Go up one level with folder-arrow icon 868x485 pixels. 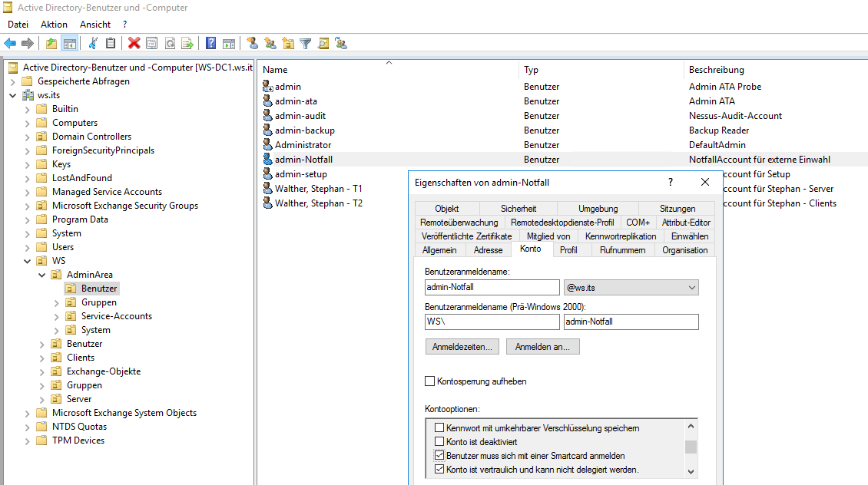(x=51, y=43)
